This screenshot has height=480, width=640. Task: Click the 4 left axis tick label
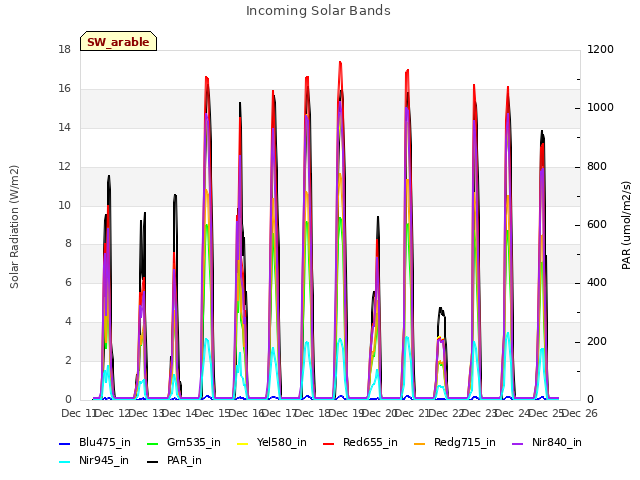click(68, 322)
